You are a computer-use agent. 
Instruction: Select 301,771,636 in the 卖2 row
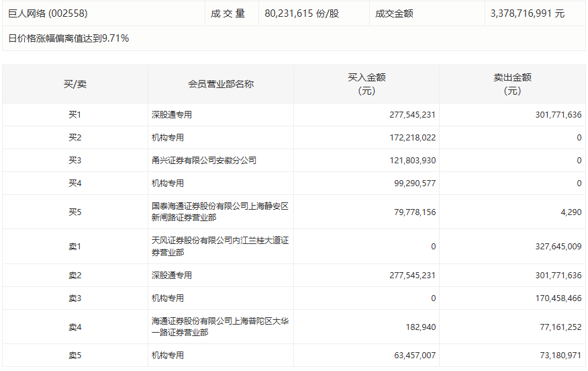(558, 276)
